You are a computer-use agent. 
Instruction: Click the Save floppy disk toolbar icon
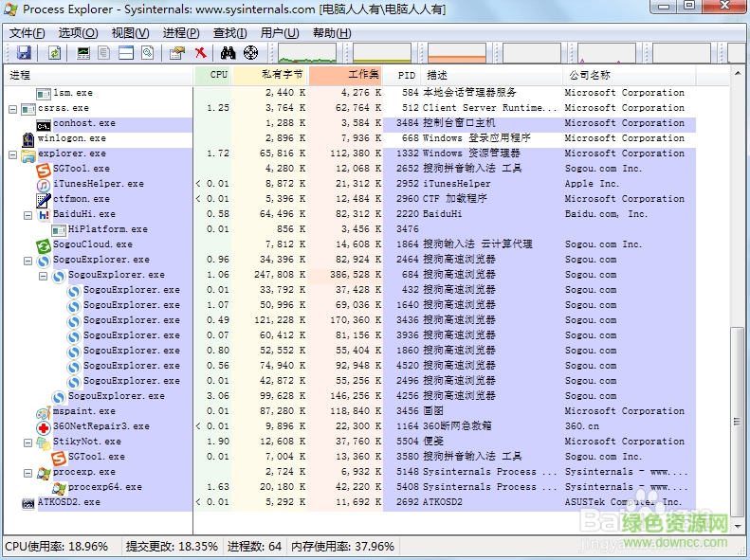point(24,53)
